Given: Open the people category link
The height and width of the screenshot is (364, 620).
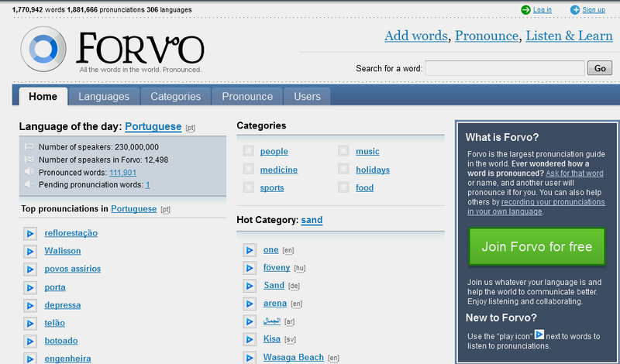Looking at the screenshot, I should [274, 151].
